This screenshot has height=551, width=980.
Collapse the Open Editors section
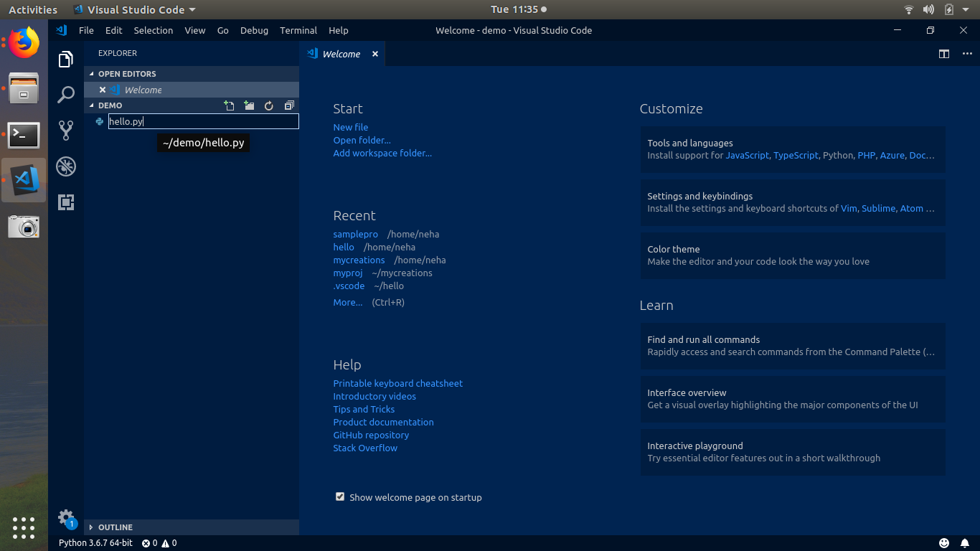click(191, 74)
